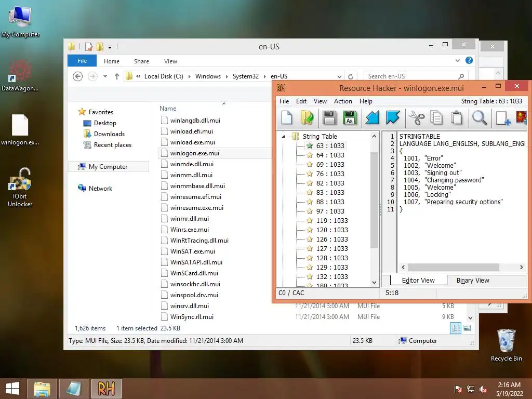Open the File menu in Resource Hacker
This screenshot has height=399, width=532.
click(284, 101)
